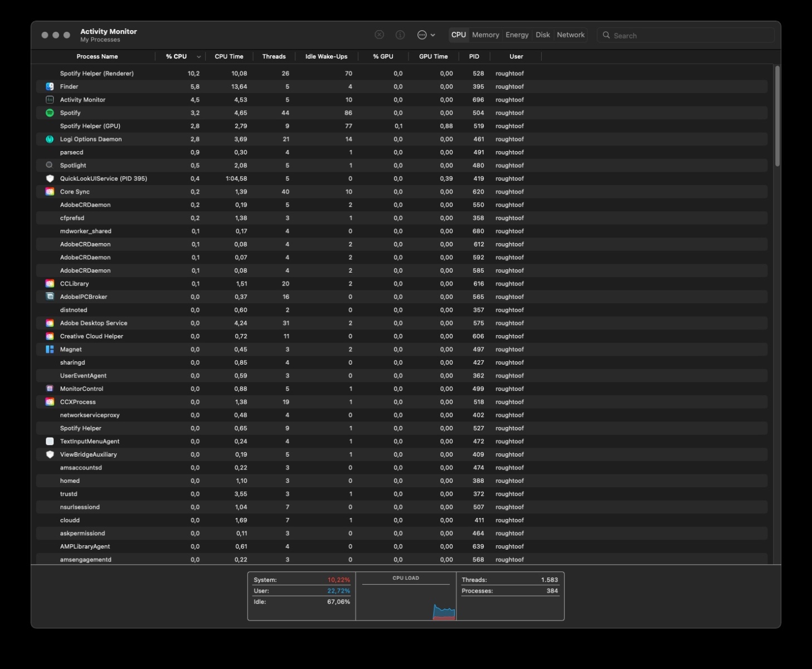Click the Adobe Desktop Service icon
The height and width of the screenshot is (669, 812).
pyautogui.click(x=50, y=323)
